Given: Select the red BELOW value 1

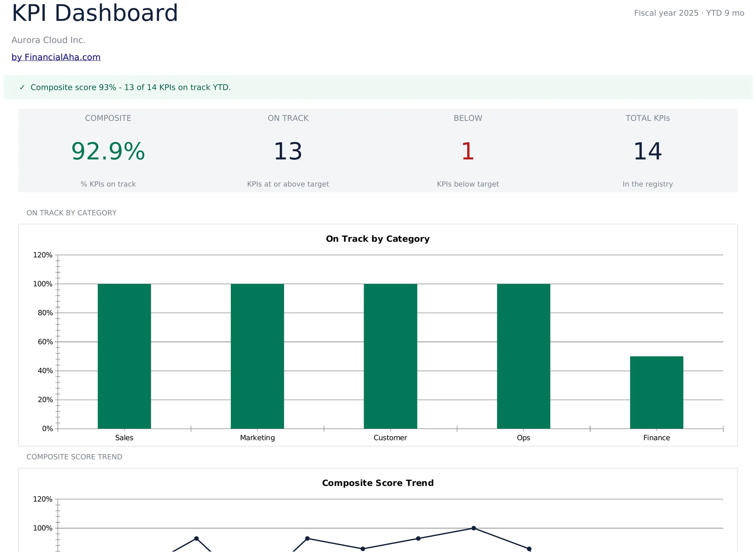Looking at the screenshot, I should [468, 151].
